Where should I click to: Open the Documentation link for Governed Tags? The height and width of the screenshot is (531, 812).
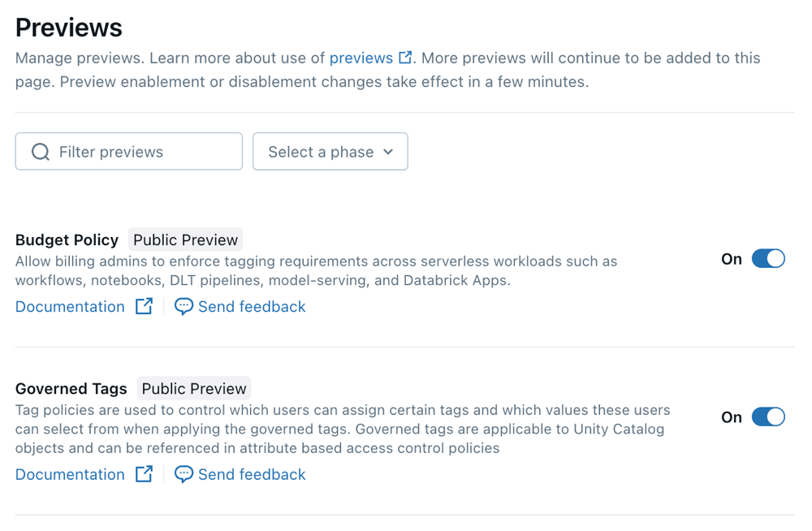point(70,474)
